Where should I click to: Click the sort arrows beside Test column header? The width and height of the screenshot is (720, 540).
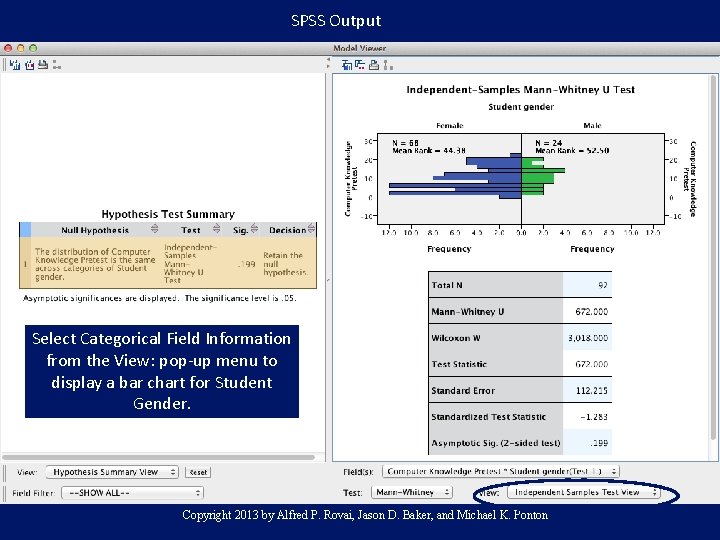click(x=216, y=229)
